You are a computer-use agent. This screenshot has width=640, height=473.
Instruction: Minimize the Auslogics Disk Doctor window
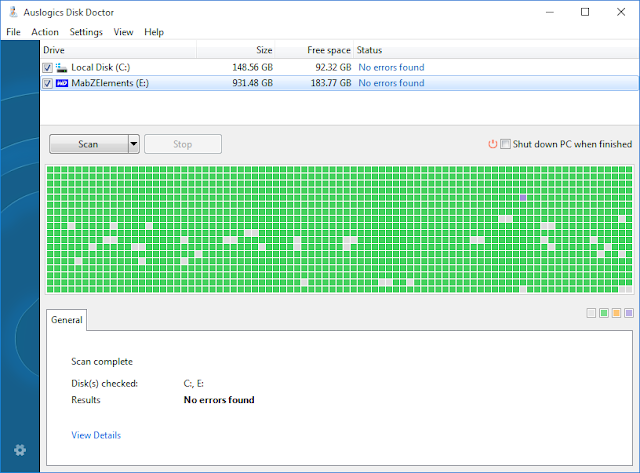[550, 12]
